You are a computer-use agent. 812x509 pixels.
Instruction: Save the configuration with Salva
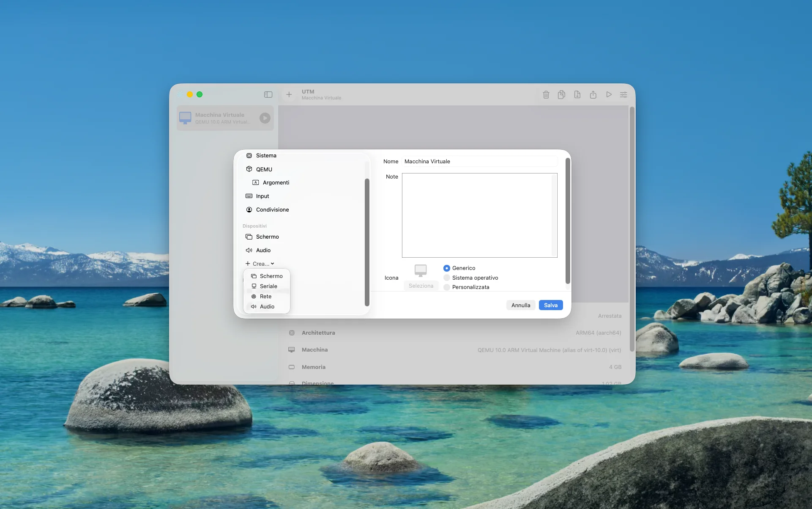tap(550, 305)
